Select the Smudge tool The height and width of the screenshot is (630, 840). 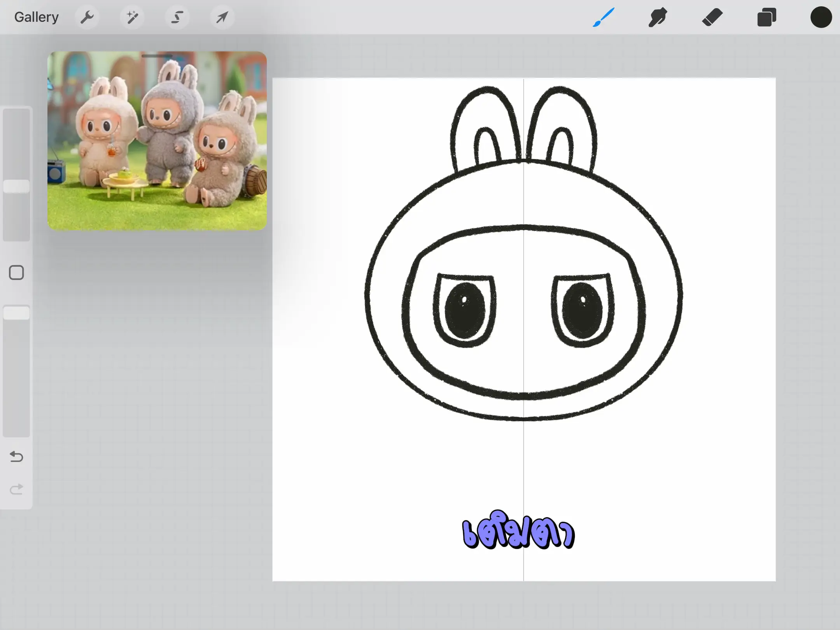pos(658,17)
